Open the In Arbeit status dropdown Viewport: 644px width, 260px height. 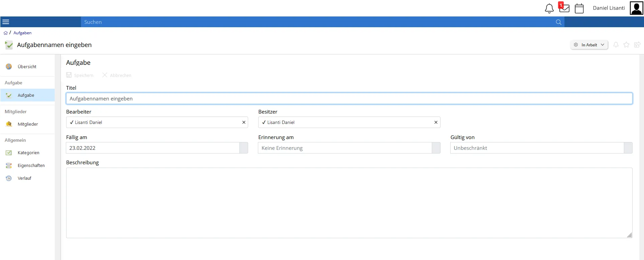[589, 45]
